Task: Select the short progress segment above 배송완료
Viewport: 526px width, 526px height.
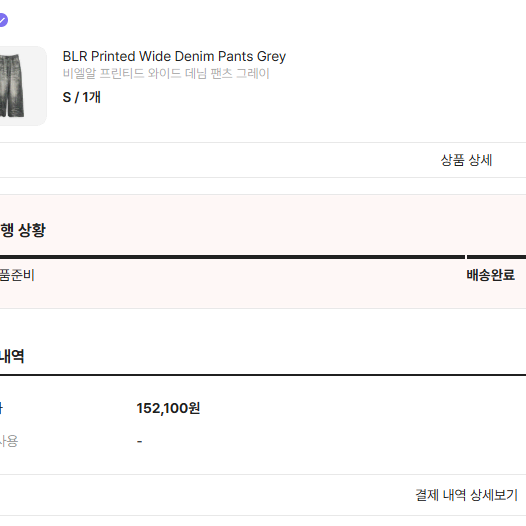Action: (x=496, y=257)
